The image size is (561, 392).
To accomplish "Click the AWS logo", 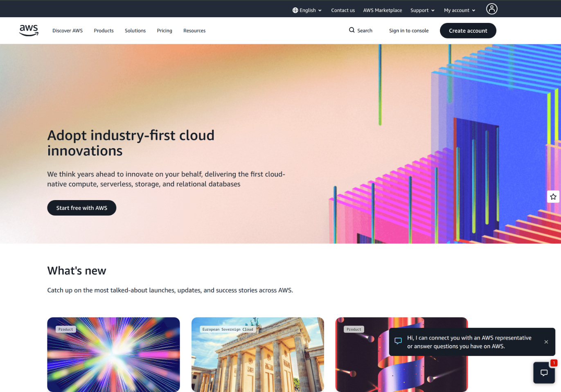I will click(29, 30).
